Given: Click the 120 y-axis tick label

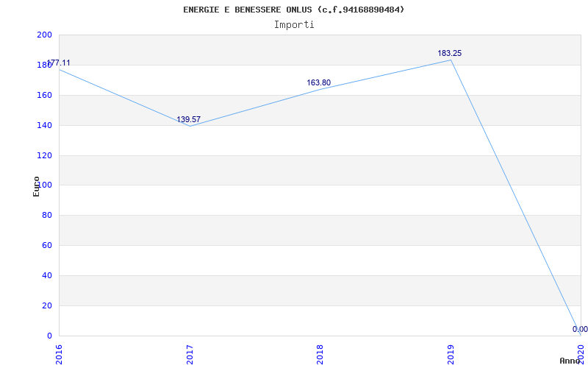Looking at the screenshot, I should 44,155.
